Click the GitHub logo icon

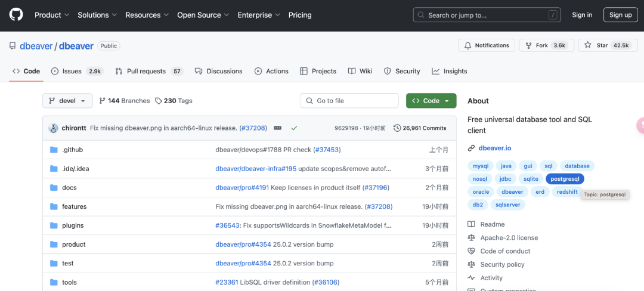[x=16, y=14]
